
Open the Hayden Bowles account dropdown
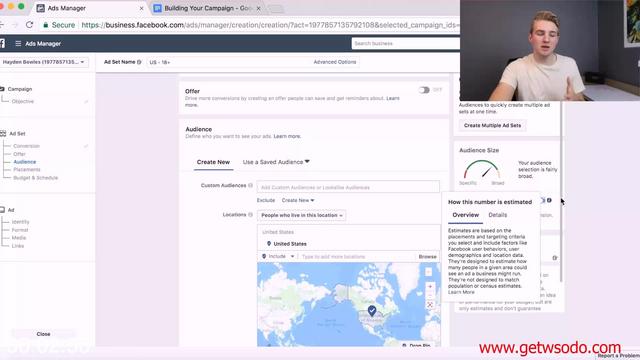(43, 62)
